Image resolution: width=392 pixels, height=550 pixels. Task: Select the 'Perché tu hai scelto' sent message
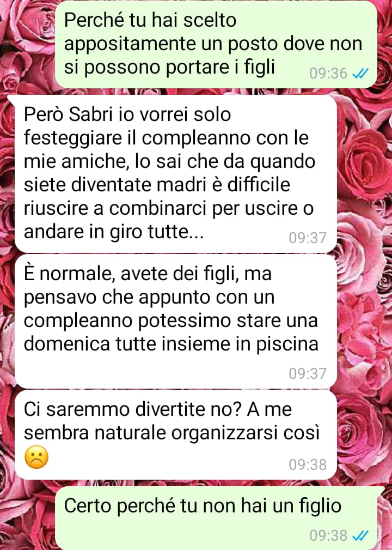[x=216, y=45]
